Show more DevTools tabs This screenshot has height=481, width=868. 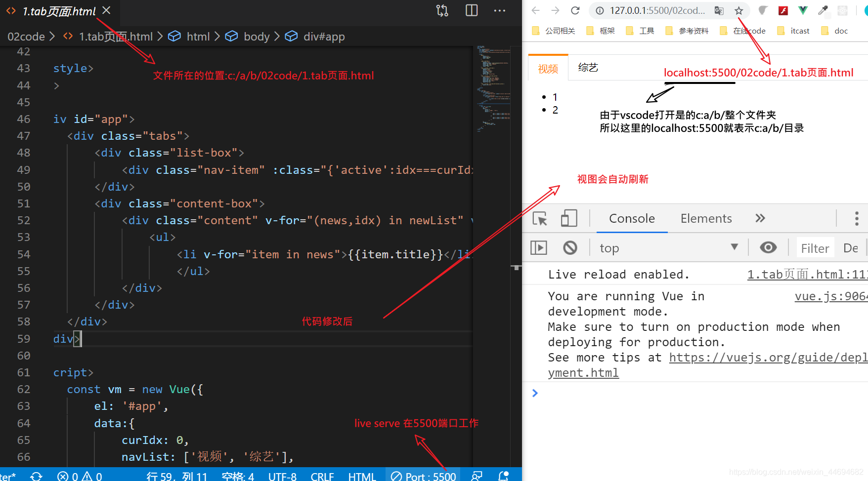pyautogui.click(x=760, y=218)
